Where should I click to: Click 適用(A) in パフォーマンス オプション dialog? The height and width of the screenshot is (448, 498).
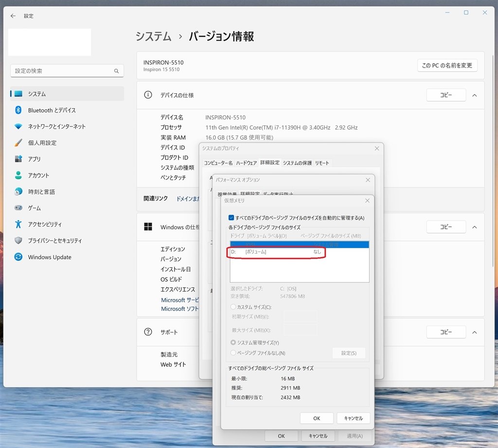click(355, 436)
